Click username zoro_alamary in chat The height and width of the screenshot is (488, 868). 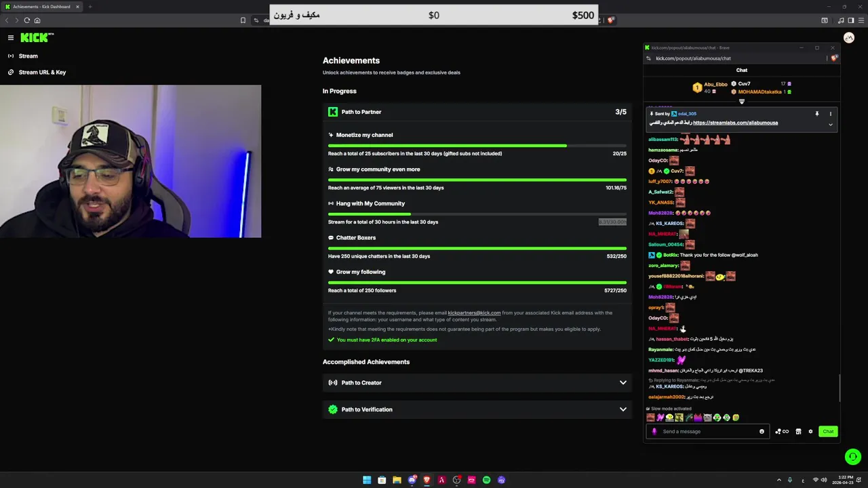(x=663, y=266)
